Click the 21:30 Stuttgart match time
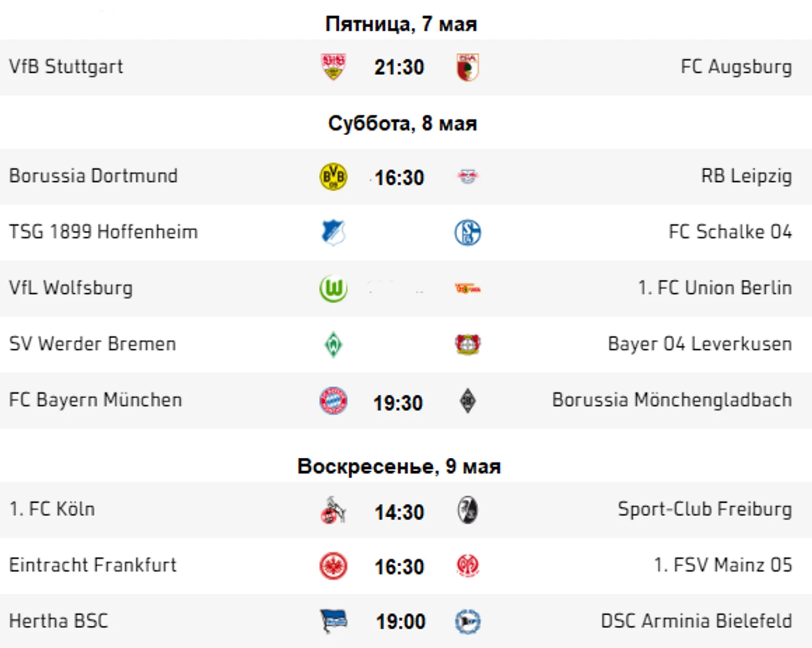Screen dimensions: 812x648 click(399, 67)
